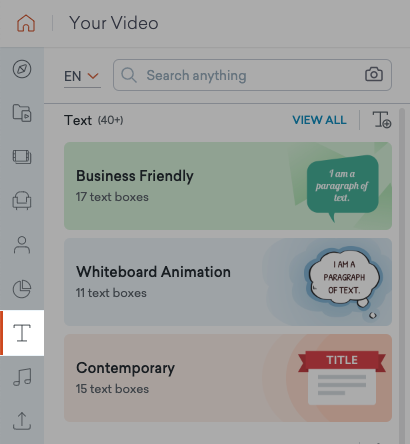This screenshot has width=410, height=444.
Task: Open the music note audio icon
Action: click(x=22, y=377)
